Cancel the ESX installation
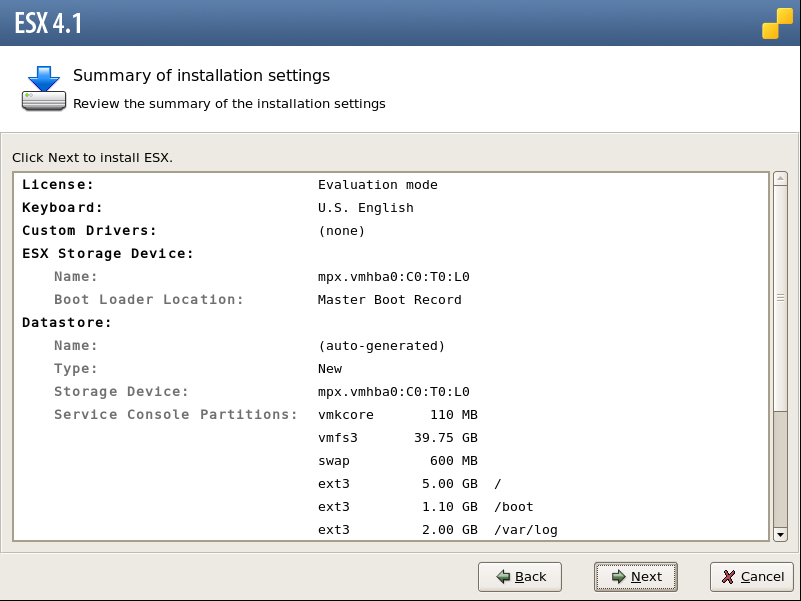 tap(752, 576)
